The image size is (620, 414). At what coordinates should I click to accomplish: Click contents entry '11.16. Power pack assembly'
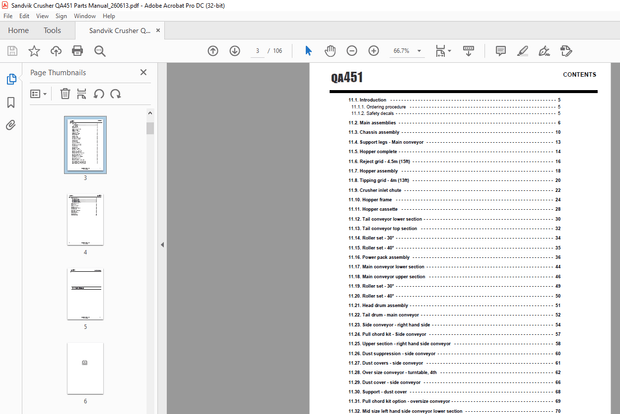pyautogui.click(x=454, y=257)
